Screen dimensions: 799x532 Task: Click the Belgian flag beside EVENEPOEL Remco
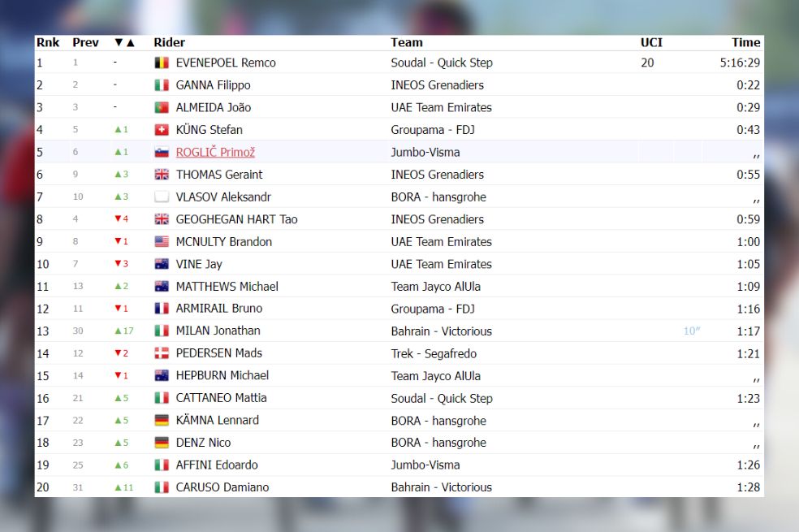pyautogui.click(x=162, y=63)
